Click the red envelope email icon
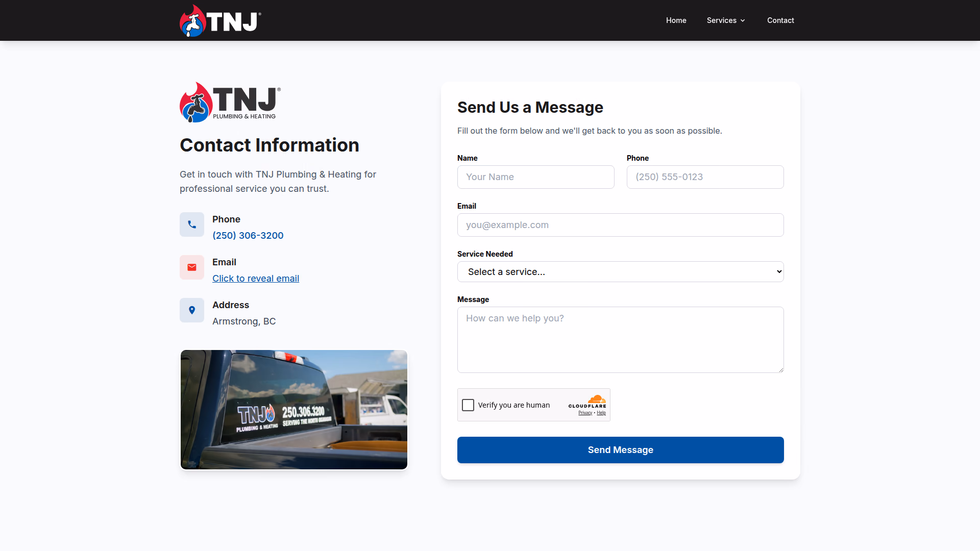Image resolution: width=980 pixels, height=551 pixels. point(192,267)
